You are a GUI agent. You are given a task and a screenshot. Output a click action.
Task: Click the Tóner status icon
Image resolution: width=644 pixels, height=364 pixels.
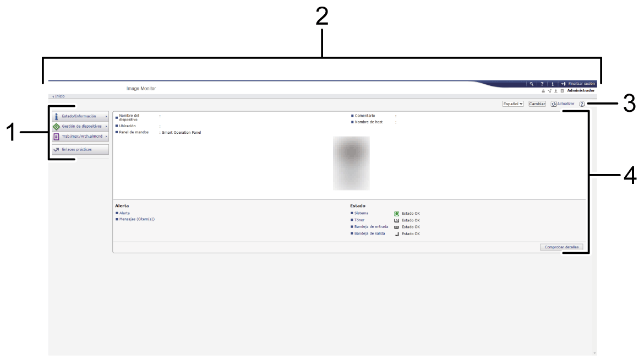tap(396, 220)
